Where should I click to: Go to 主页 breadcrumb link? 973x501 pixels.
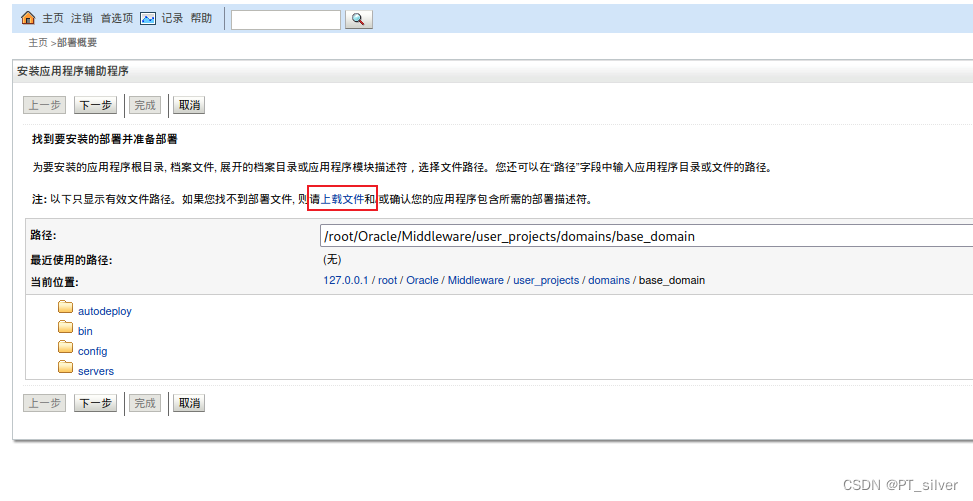pos(38,42)
